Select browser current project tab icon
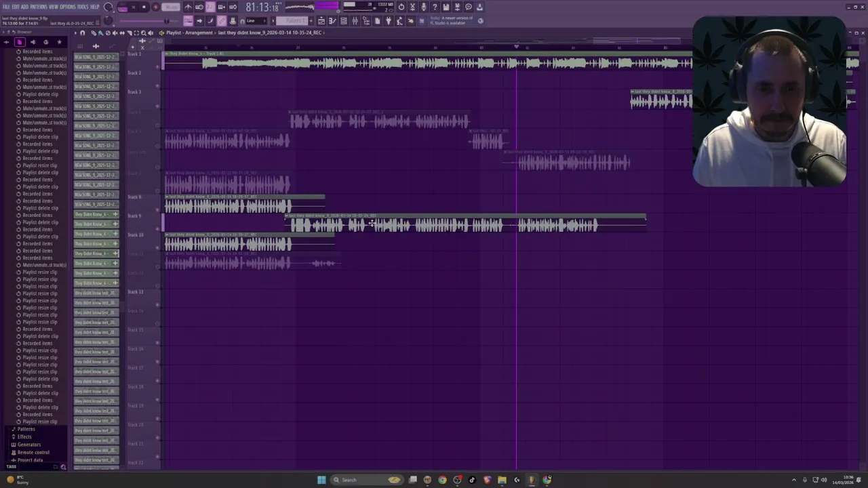This screenshot has width=868, height=488. pyautogui.click(x=20, y=42)
